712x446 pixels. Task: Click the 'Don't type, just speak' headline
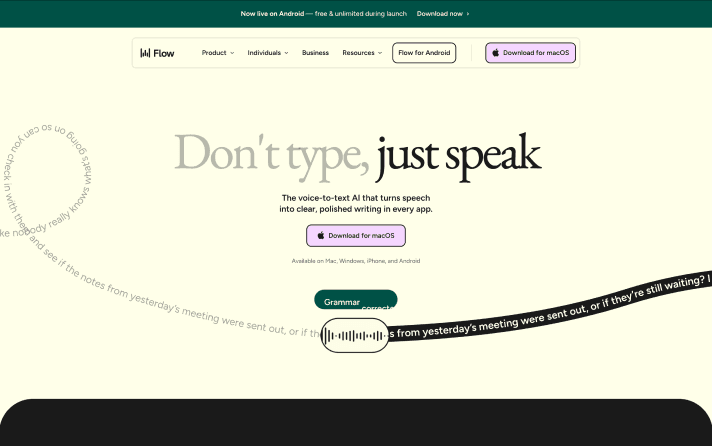coord(358,157)
